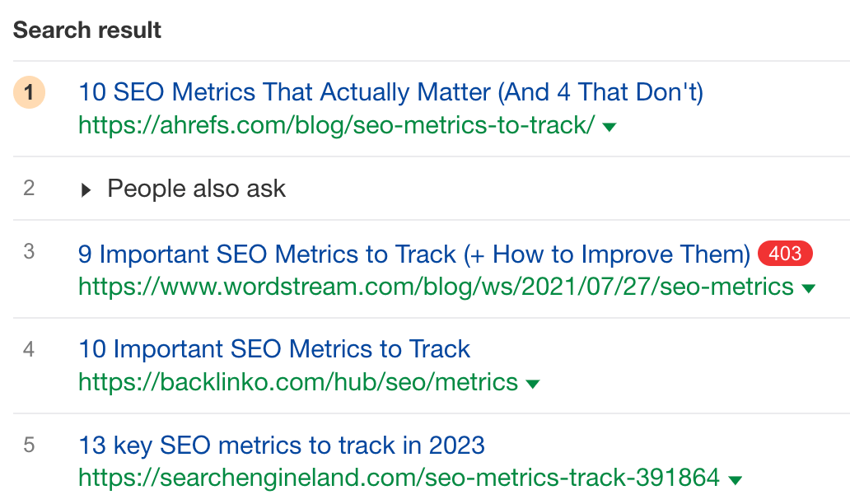Open the "10 Important SEO Metrics to Track" result
This screenshot has width=850, height=504.
coord(274,349)
